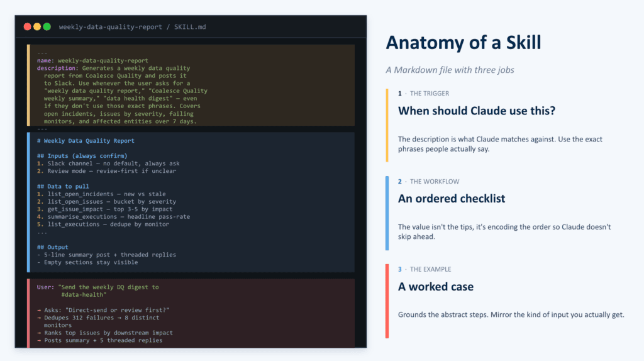Click the line 'Review mode — review-first if unclear'
The height and width of the screenshot is (361, 644).
point(106,171)
